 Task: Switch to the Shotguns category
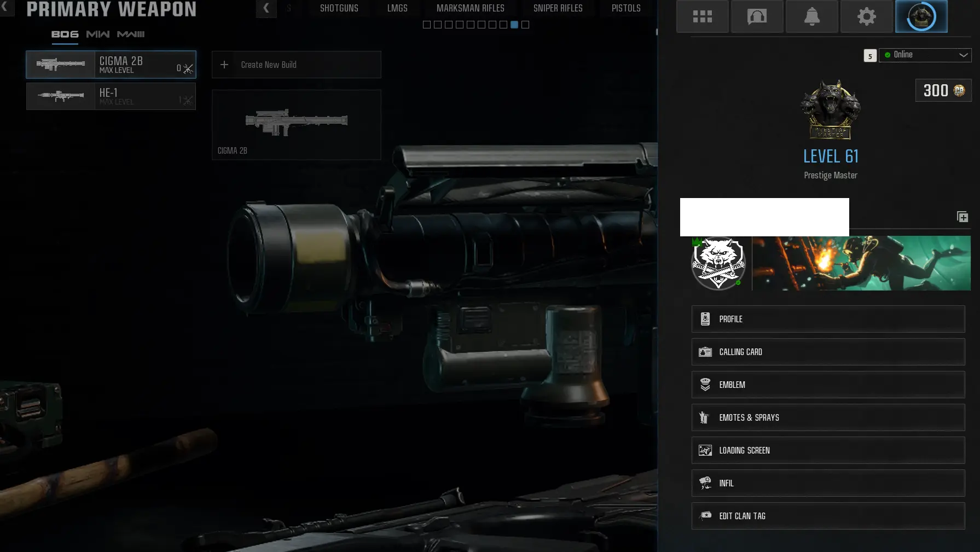(x=339, y=8)
